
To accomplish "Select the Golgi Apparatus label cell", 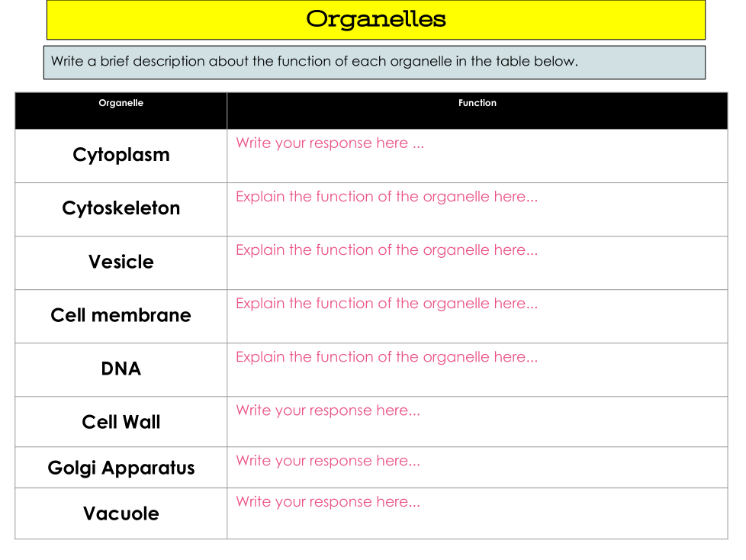I will point(121,468).
